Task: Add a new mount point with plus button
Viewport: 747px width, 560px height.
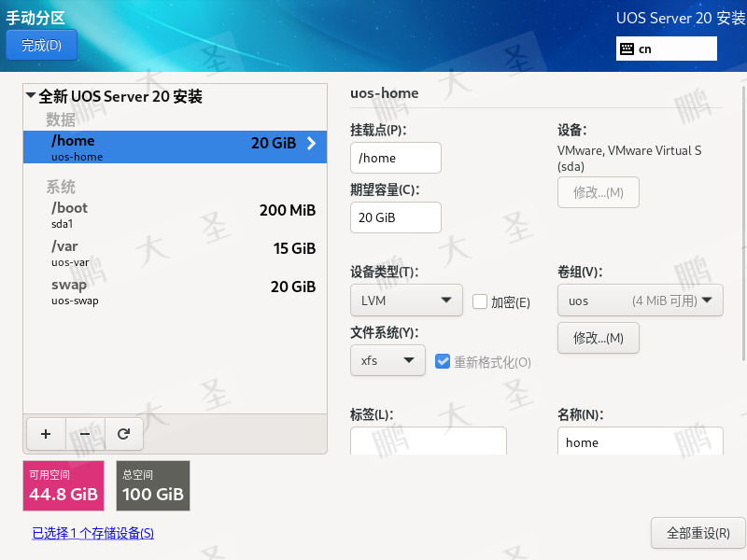Action: coord(46,434)
